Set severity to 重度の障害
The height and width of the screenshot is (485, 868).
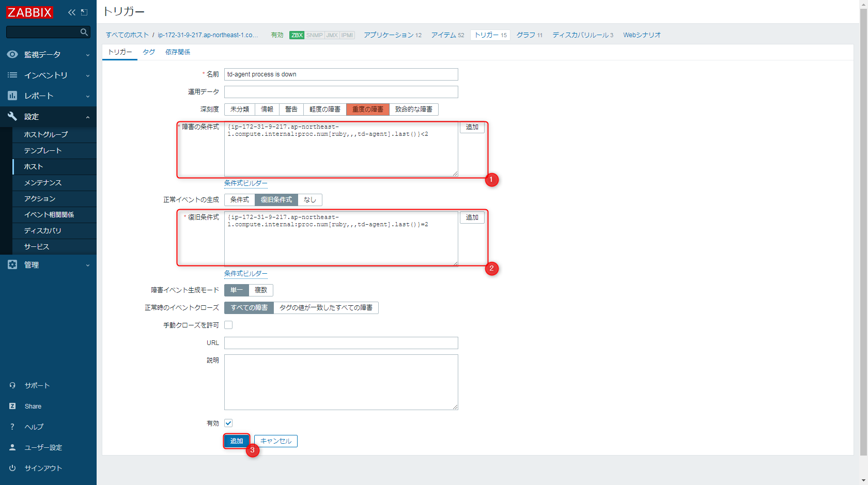[368, 109]
